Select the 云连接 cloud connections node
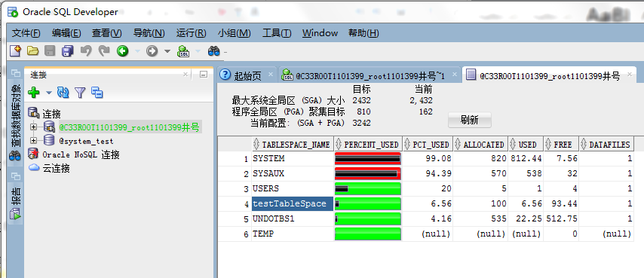 coord(56,168)
